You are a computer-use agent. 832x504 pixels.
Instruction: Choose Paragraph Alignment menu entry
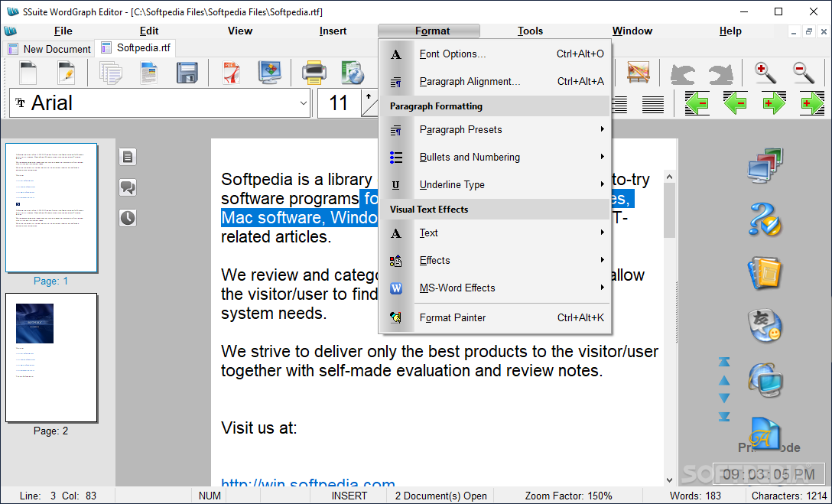pyautogui.click(x=495, y=82)
